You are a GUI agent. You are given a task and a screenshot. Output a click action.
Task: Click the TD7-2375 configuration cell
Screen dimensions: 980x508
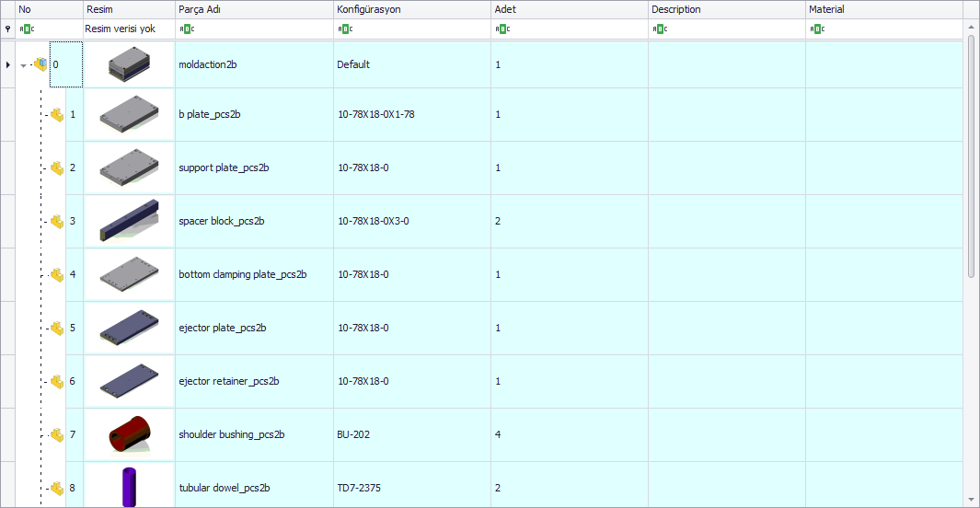[412, 486]
